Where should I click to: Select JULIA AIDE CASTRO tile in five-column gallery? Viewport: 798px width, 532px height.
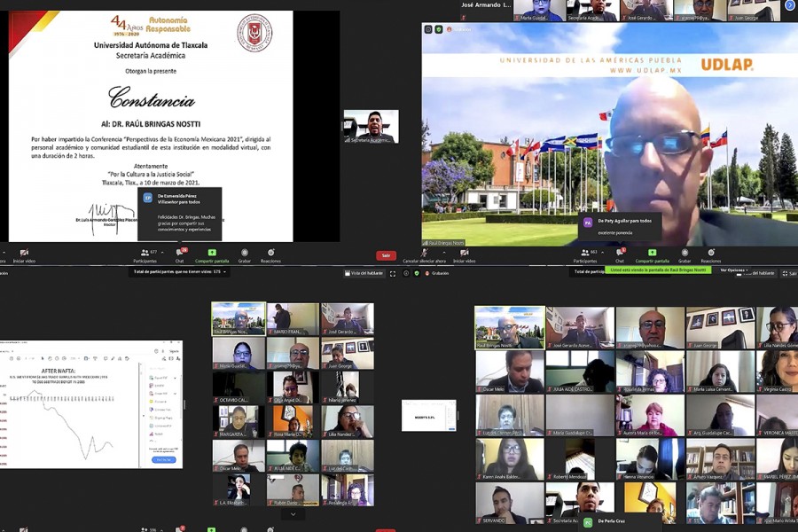tap(580, 372)
